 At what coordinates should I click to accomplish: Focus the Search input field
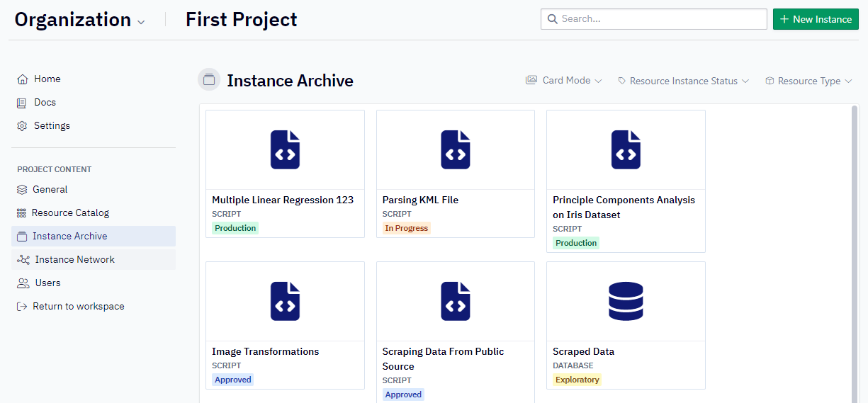pyautogui.click(x=653, y=19)
